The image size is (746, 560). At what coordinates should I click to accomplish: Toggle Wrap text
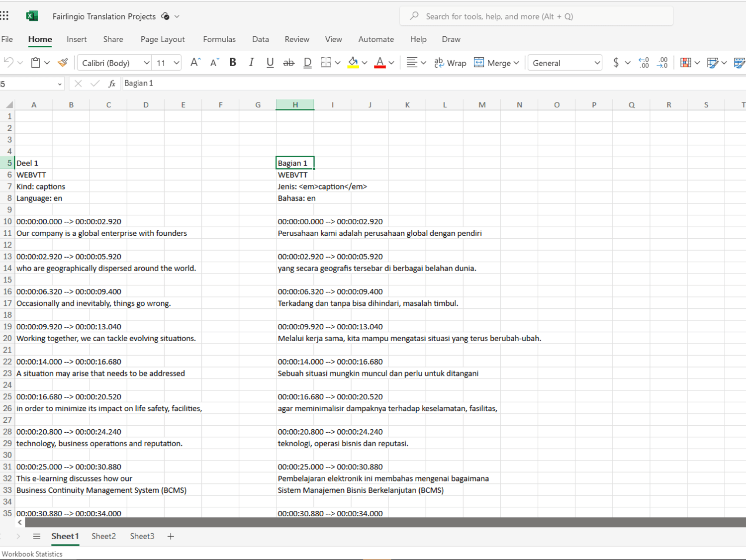[450, 63]
